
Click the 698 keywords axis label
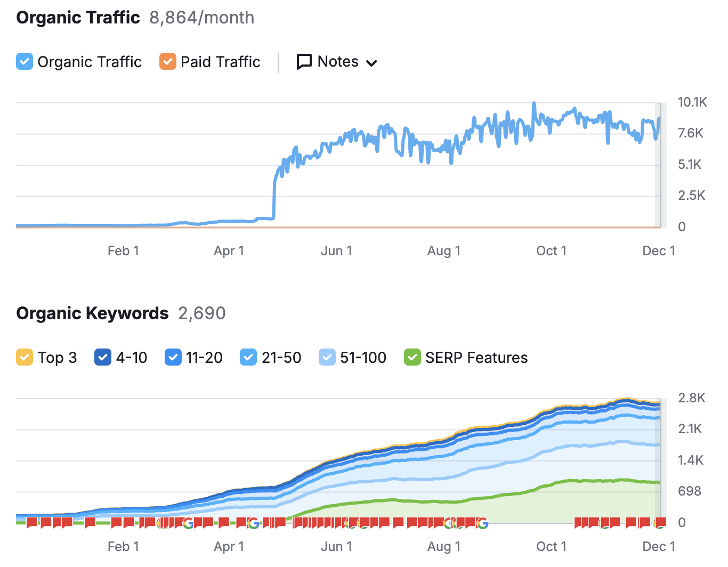coord(689,491)
